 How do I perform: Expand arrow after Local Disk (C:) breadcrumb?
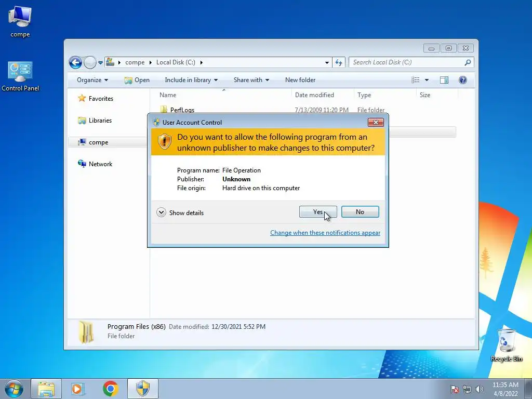[x=201, y=62]
